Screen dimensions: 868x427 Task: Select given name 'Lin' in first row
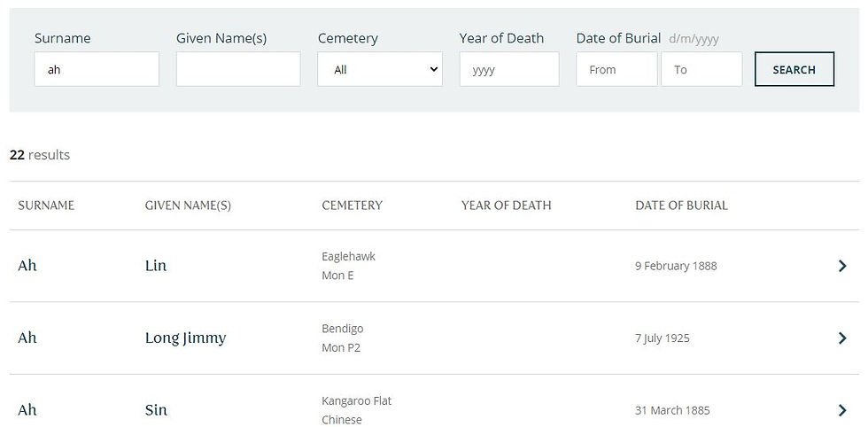pos(156,266)
